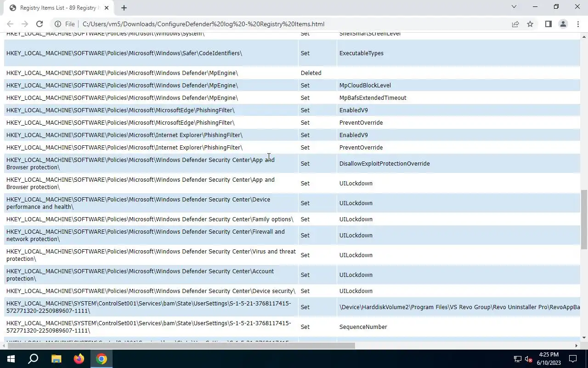Click UILockdown in the Device performance and health row
Image resolution: width=588 pixels, height=368 pixels.
(356, 203)
